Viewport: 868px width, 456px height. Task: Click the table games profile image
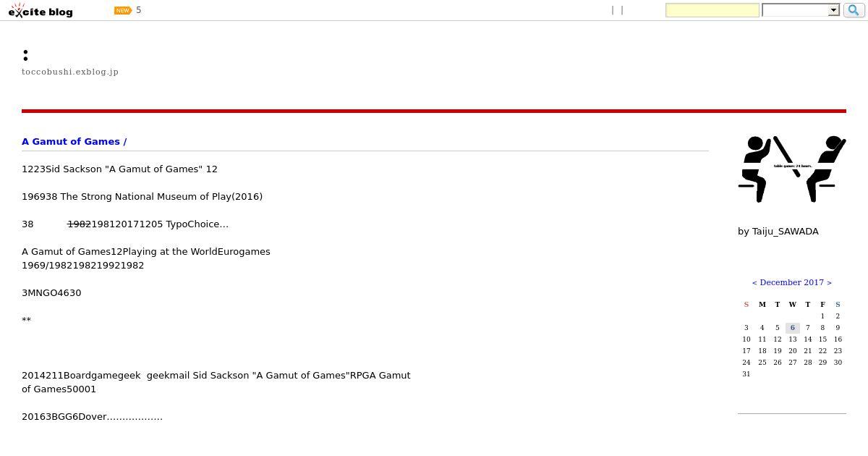click(792, 169)
